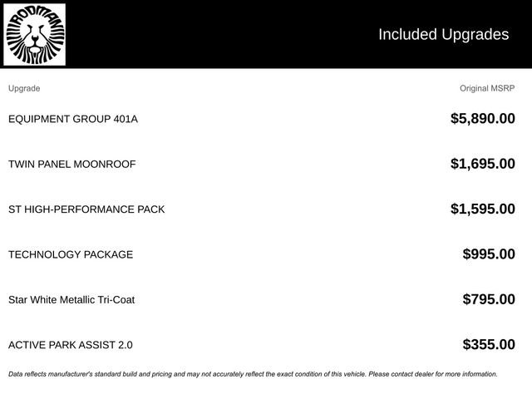This screenshot has height=399, width=532.
Task: Click the Original MSRP column header
Action: coord(487,88)
